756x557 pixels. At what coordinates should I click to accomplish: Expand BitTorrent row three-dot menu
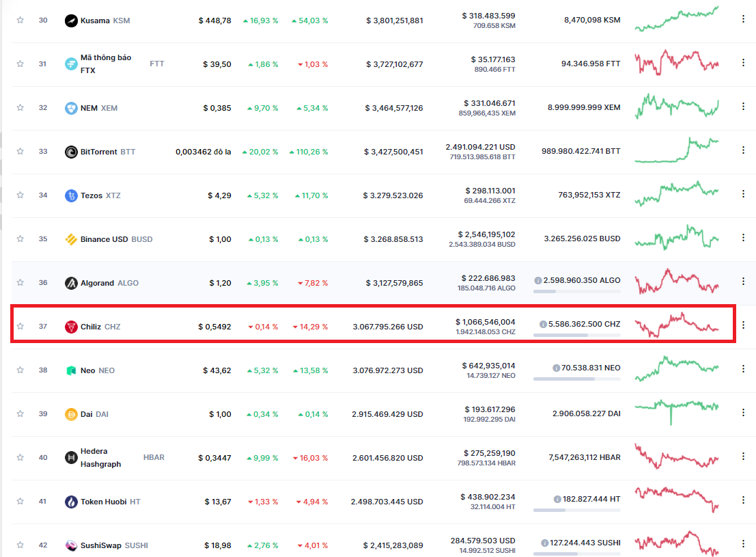click(743, 150)
